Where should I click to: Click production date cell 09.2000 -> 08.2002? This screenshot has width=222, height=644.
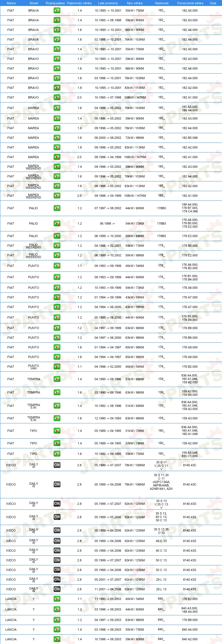point(108,138)
